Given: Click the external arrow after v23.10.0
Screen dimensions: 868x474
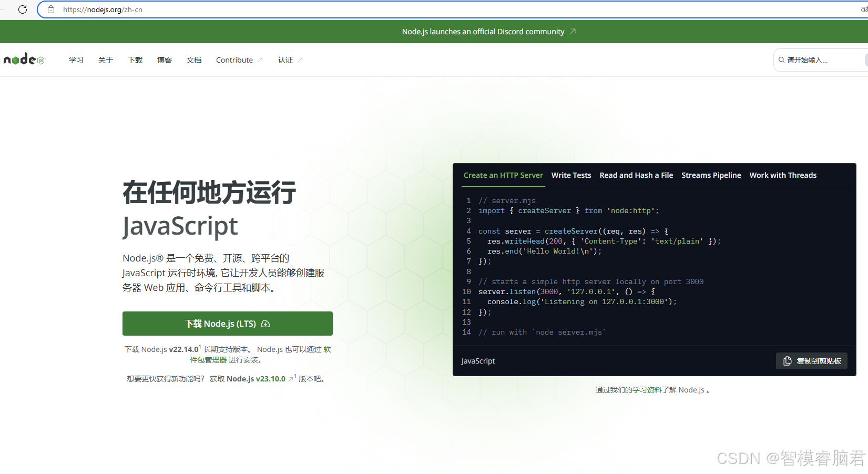Looking at the screenshot, I should click(x=291, y=379).
